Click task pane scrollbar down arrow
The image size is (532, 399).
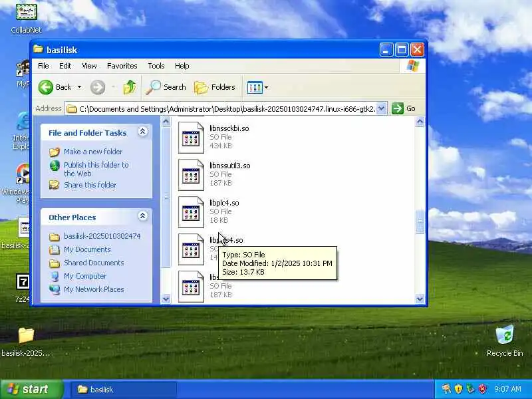(166, 299)
